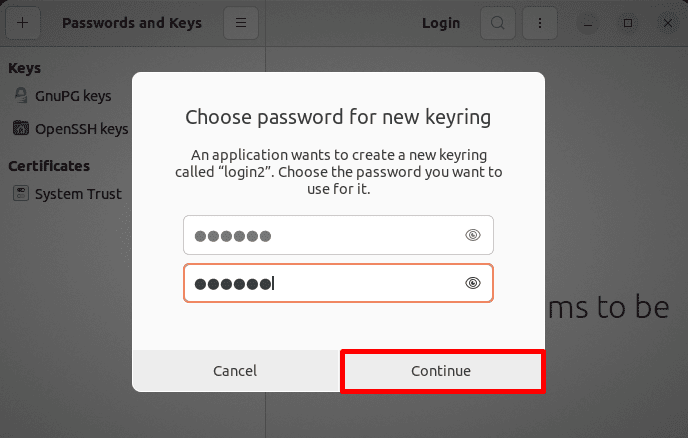Open the hamburger main menu
Image resolution: width=688 pixels, height=438 pixels.
(x=240, y=22)
